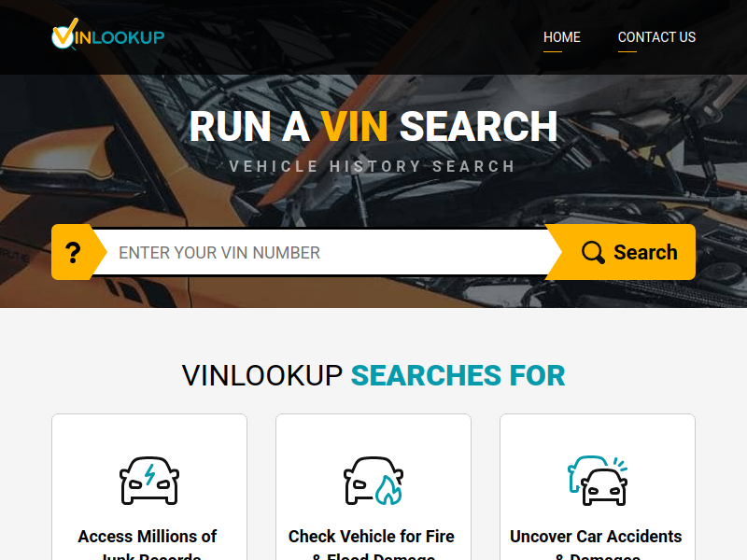747x560 pixels.
Task: Select the car with lightning bolt icon
Action: pyautogui.click(x=149, y=481)
